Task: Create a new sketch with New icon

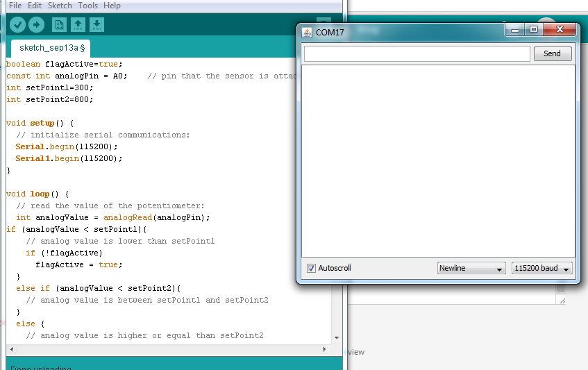Action: pos(59,25)
